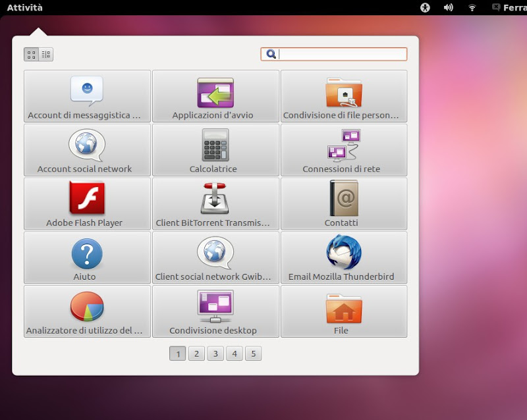This screenshot has height=420, width=527.
Task: Open Connessioni di rete
Action: point(344,150)
